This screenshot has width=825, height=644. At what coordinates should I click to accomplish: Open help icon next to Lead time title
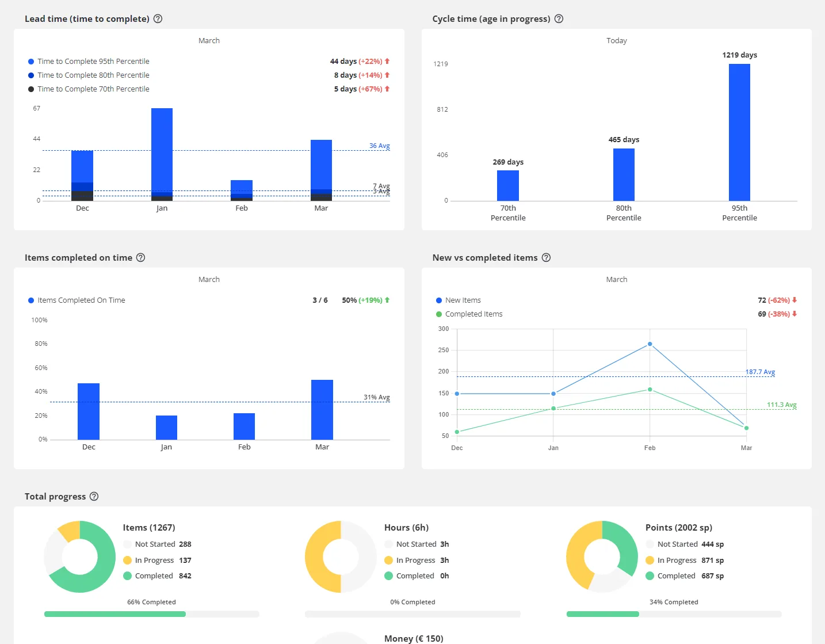click(158, 19)
